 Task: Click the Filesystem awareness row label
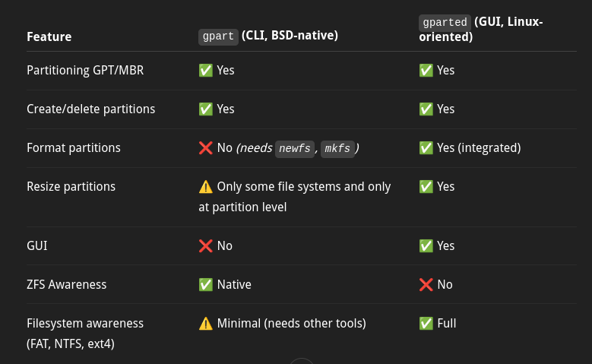[x=85, y=334]
